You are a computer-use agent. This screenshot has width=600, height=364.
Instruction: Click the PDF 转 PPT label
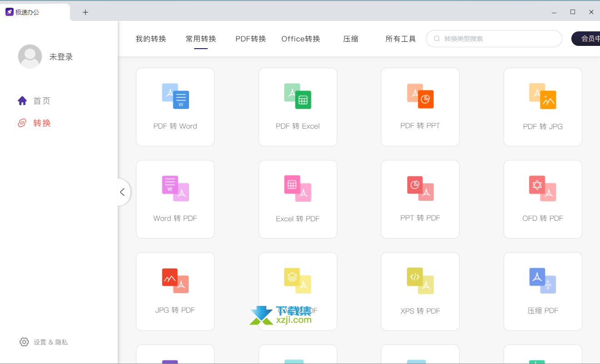[x=420, y=125]
